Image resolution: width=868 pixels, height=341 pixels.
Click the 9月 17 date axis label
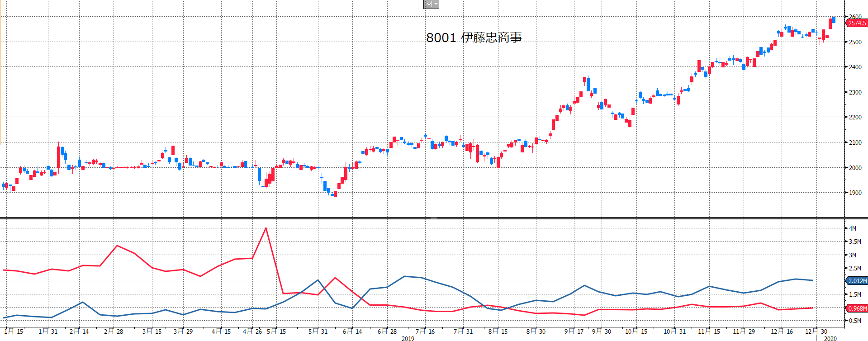(574, 332)
